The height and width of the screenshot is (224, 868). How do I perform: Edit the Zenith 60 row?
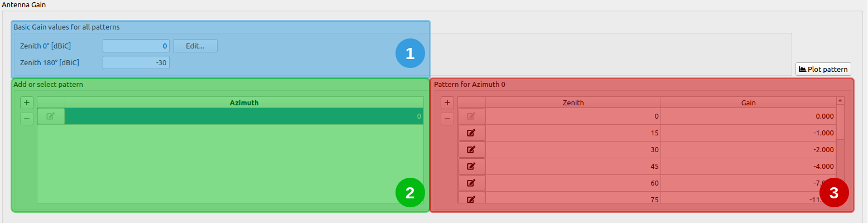pos(471,183)
